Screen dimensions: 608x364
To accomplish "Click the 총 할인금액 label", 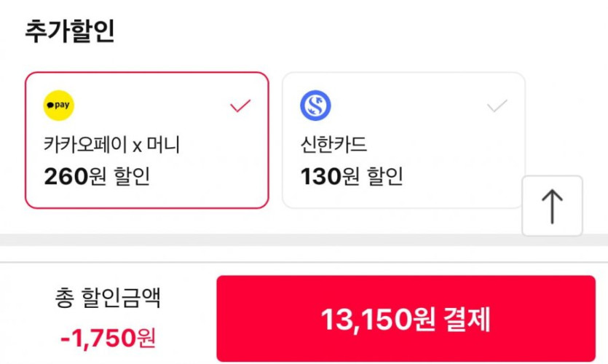I will click(108, 298).
